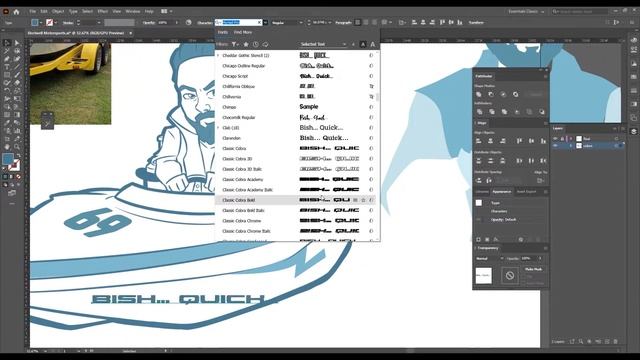This screenshot has height=360, width=640.
Task: Show recently added fonts filter
Action: [x=256, y=44]
